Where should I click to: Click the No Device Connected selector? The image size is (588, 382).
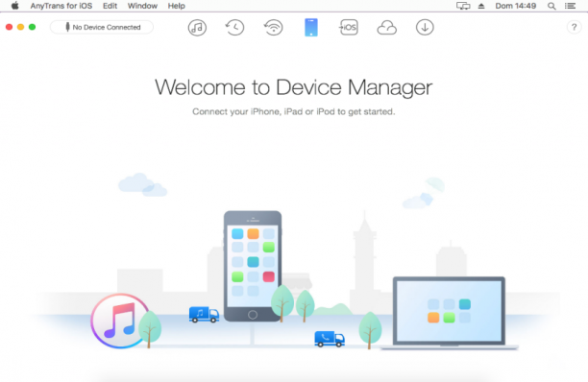102,27
